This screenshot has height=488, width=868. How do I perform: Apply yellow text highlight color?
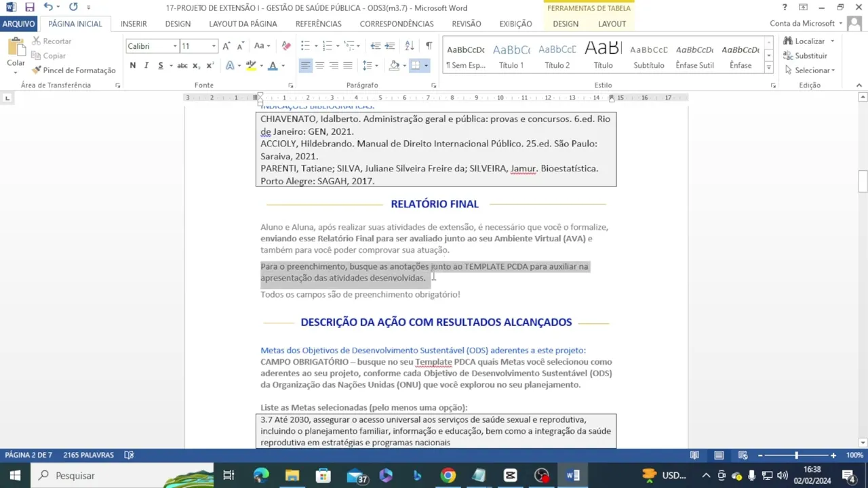(x=251, y=65)
